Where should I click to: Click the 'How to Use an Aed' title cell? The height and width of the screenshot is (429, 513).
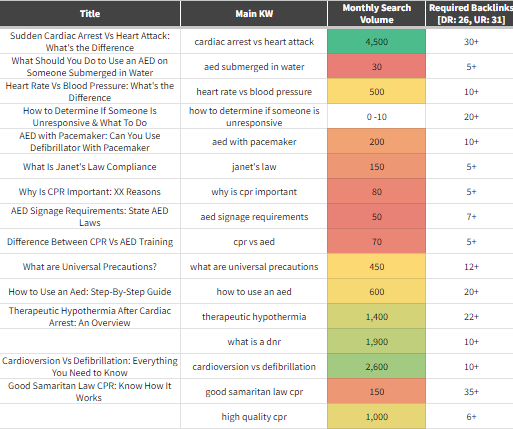click(90, 291)
